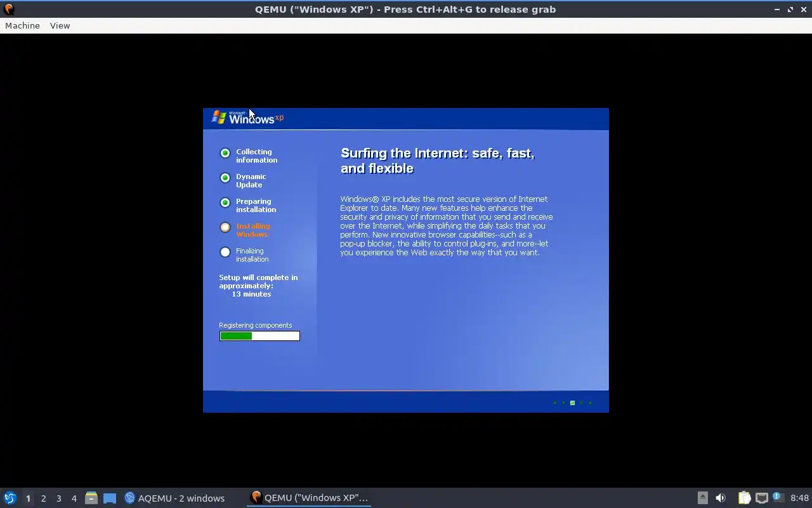Click the Windows XP logo
This screenshot has width=812, height=508.
(x=248, y=117)
